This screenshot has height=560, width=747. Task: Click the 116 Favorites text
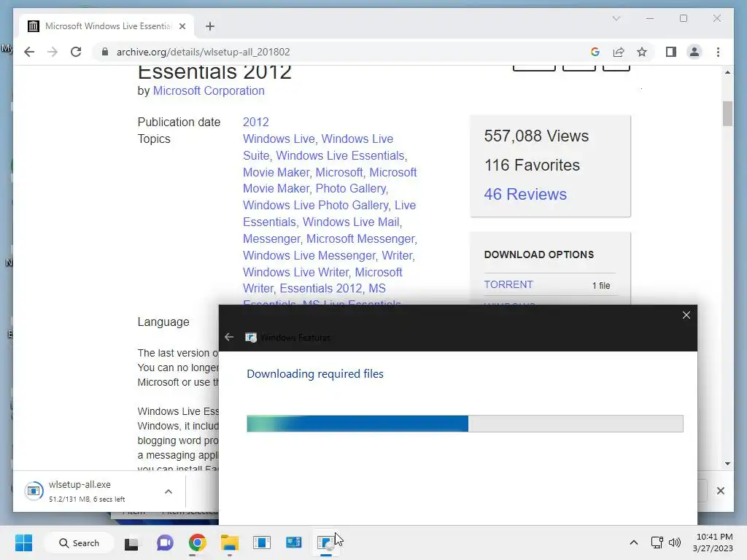532,166
